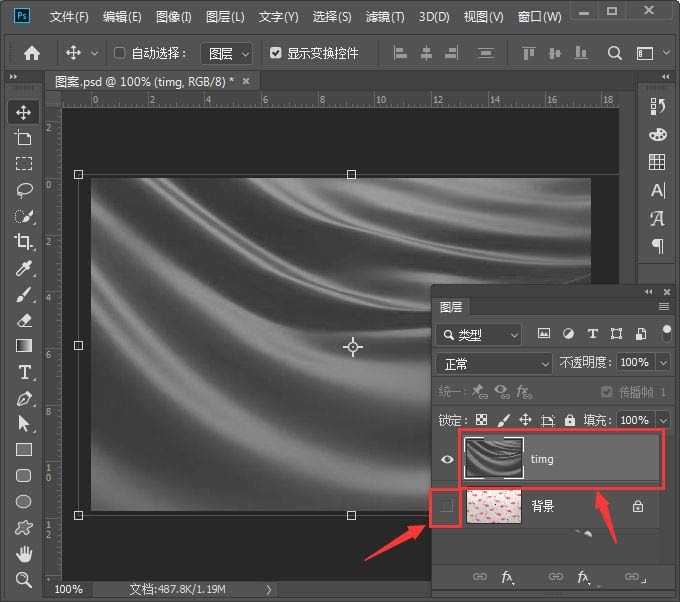The image size is (680, 602).
Task: Align left edges button
Action: point(400,53)
